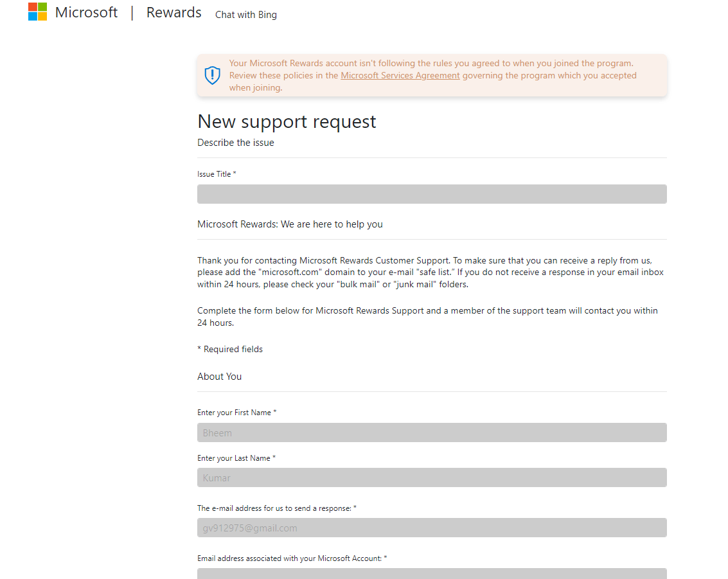This screenshot has width=728, height=579.
Task: Click the 'Enter your First Name *' label
Action: click(x=237, y=413)
